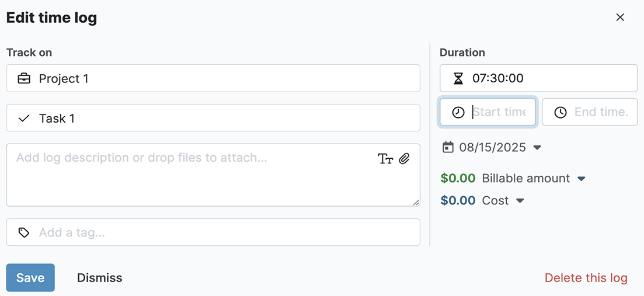Click the Add a tag input field

[x=222, y=232]
